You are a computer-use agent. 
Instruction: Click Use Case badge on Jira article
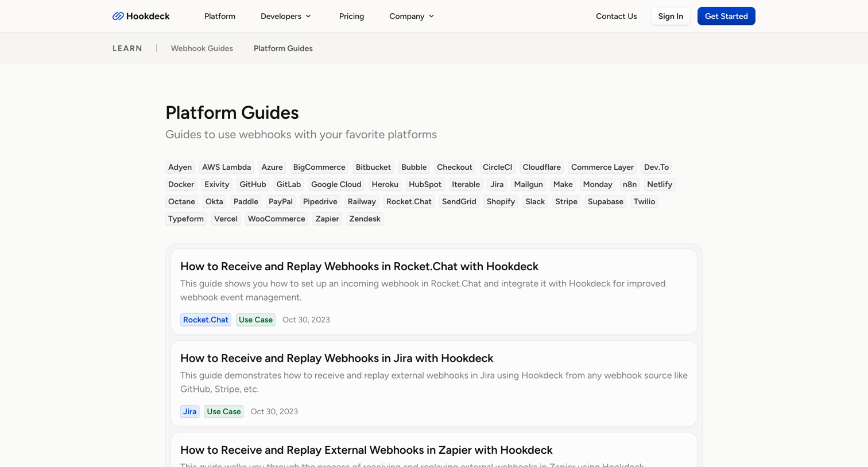tap(224, 411)
